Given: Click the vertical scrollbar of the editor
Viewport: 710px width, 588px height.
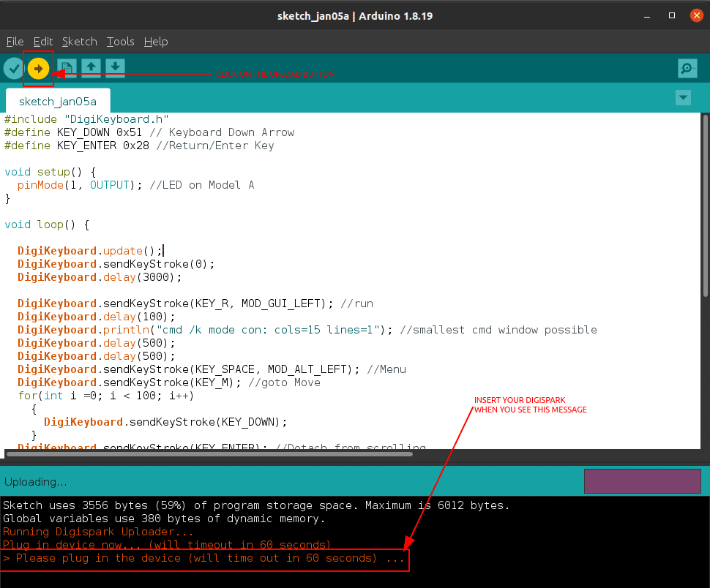Looking at the screenshot, I should point(705,206).
